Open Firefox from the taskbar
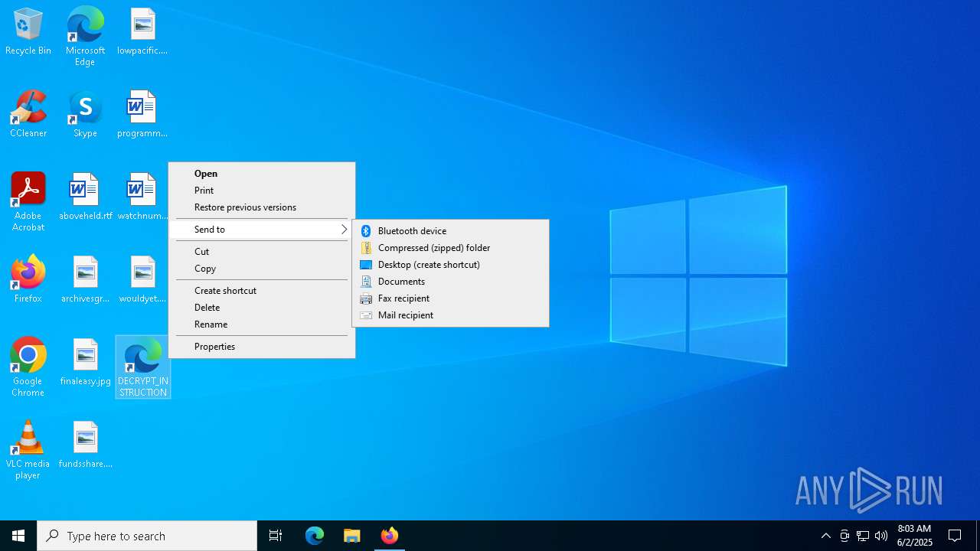The image size is (980, 551). [x=390, y=536]
